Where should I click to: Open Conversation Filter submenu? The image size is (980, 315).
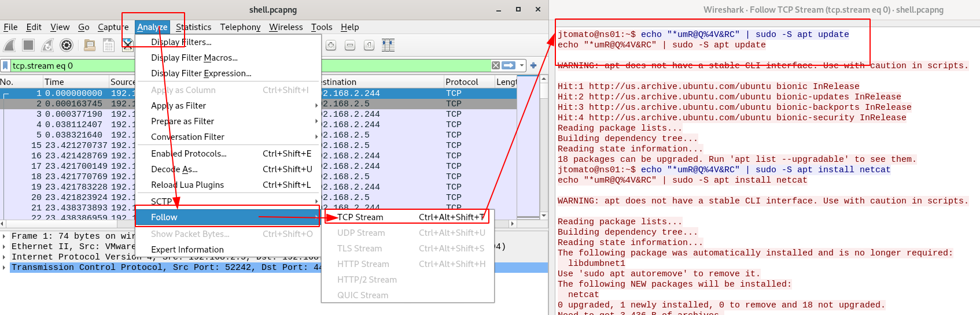[228, 136]
